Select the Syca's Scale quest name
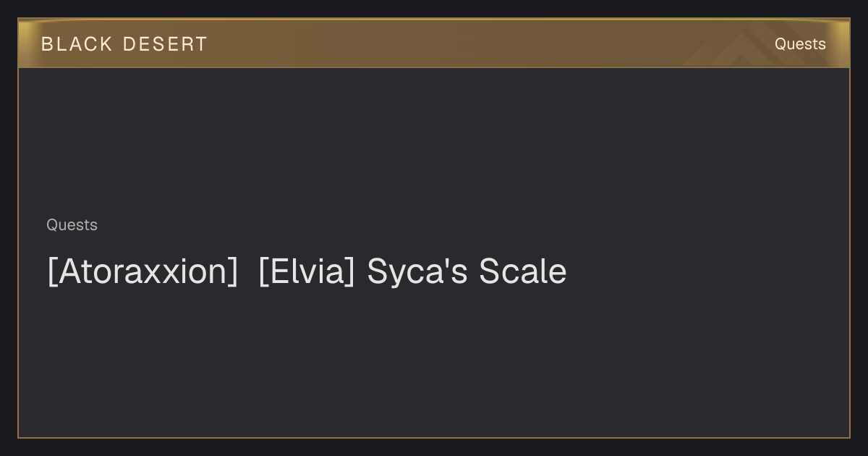 click(x=467, y=272)
